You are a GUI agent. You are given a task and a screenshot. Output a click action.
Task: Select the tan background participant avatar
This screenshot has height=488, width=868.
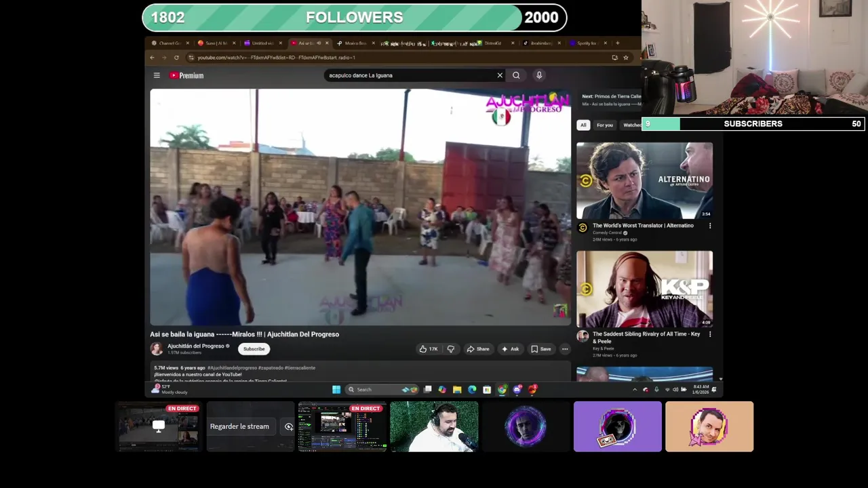(x=709, y=426)
